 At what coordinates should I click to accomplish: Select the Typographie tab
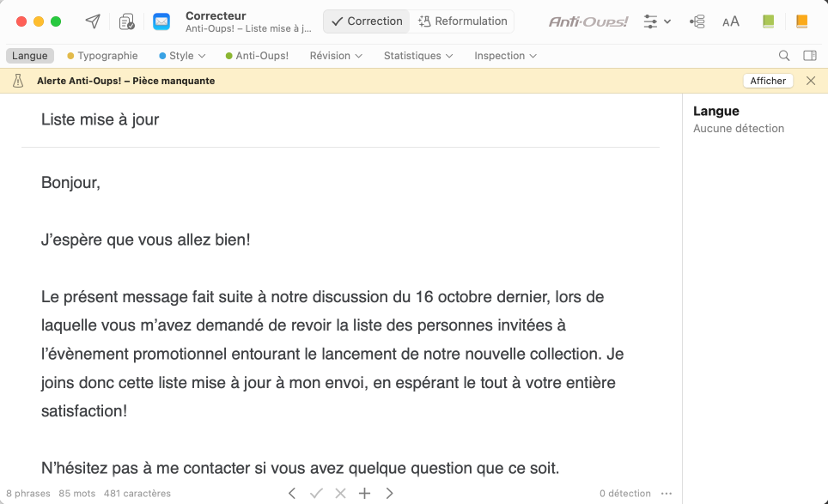click(x=102, y=56)
